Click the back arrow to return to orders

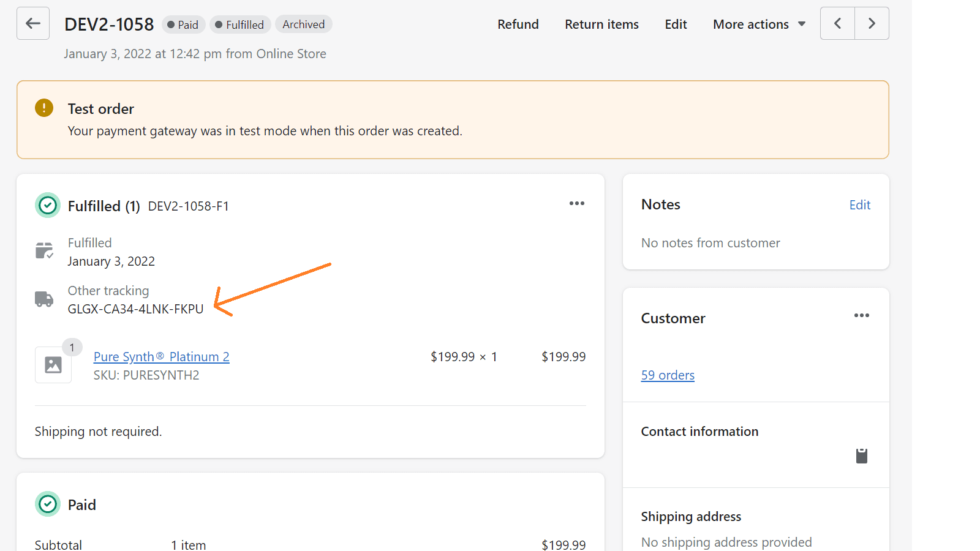[x=32, y=23]
